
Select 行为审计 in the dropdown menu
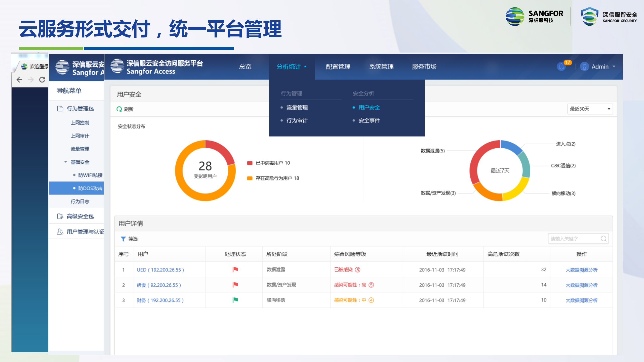[x=297, y=121]
